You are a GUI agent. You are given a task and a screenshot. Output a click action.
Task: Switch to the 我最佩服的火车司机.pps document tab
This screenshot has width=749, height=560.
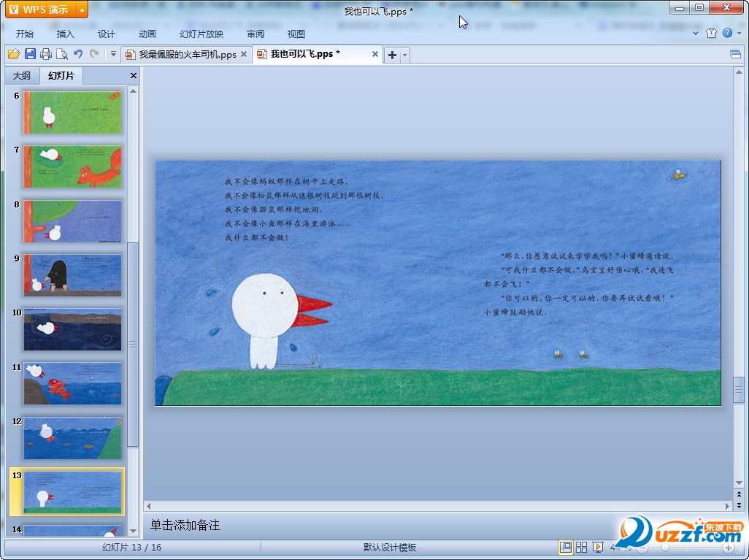click(187, 55)
